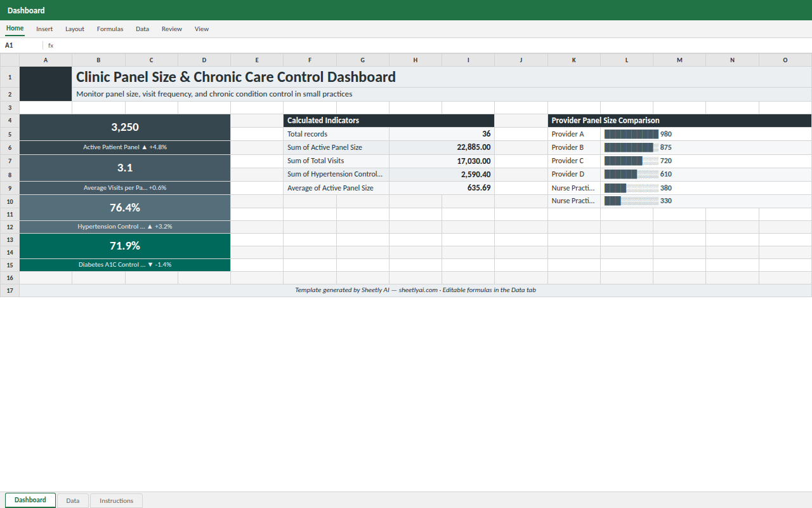This screenshot has width=812, height=508.
Task: Click the A1 name box
Action: tap(22, 46)
